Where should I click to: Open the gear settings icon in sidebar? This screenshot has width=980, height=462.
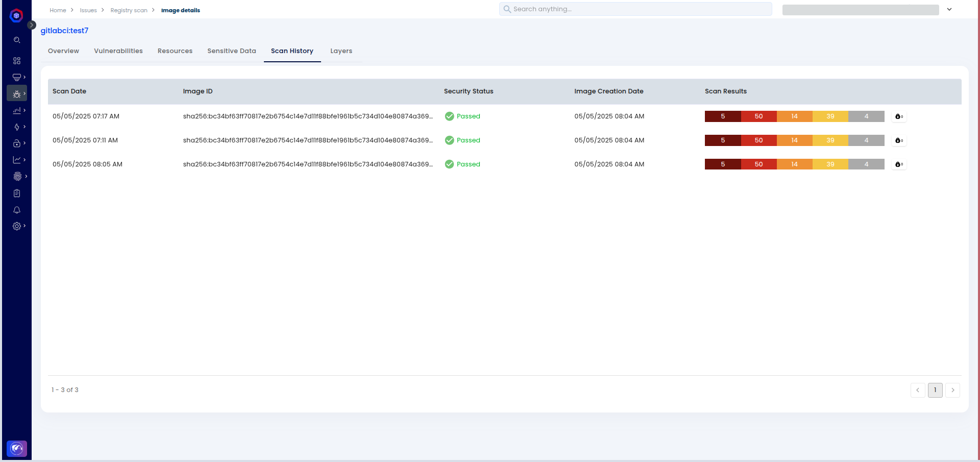[x=17, y=226]
